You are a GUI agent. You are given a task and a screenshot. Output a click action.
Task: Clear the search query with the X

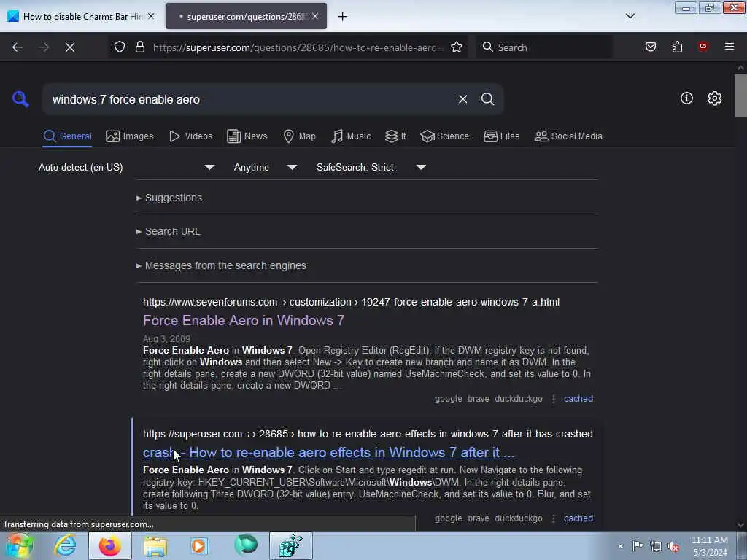462,99
